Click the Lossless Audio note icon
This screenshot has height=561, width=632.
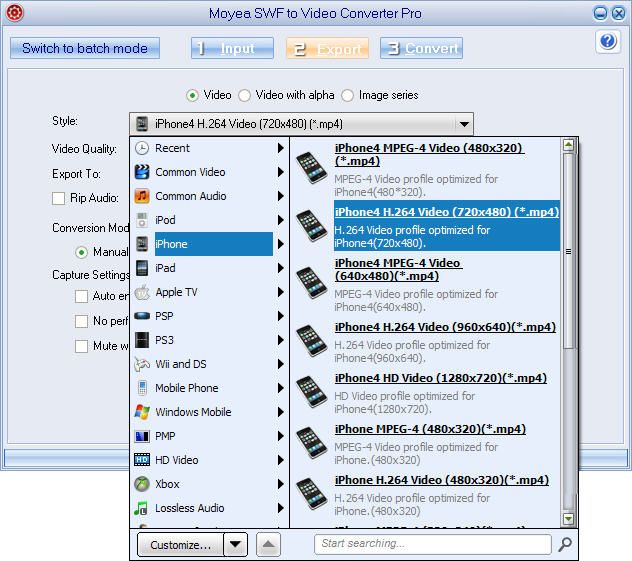coord(141,508)
